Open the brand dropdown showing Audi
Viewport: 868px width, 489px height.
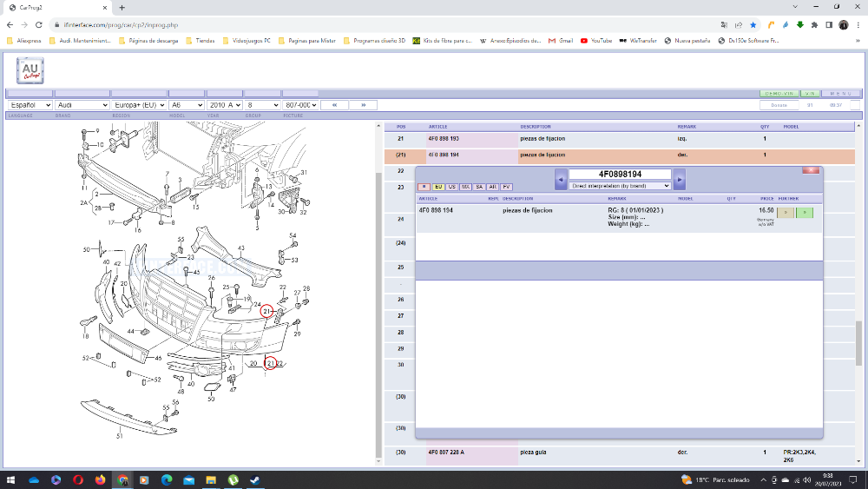pos(82,105)
